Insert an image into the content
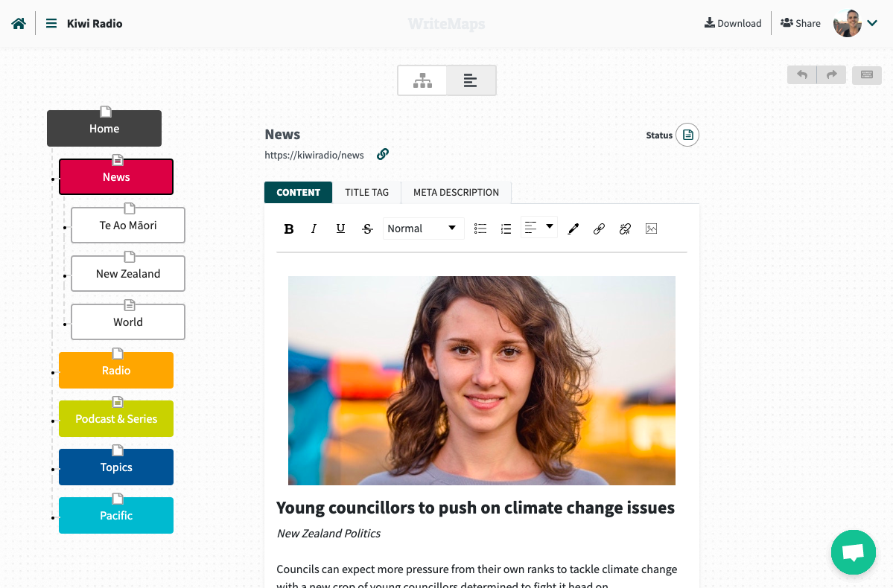The width and height of the screenshot is (893, 588). (x=651, y=229)
